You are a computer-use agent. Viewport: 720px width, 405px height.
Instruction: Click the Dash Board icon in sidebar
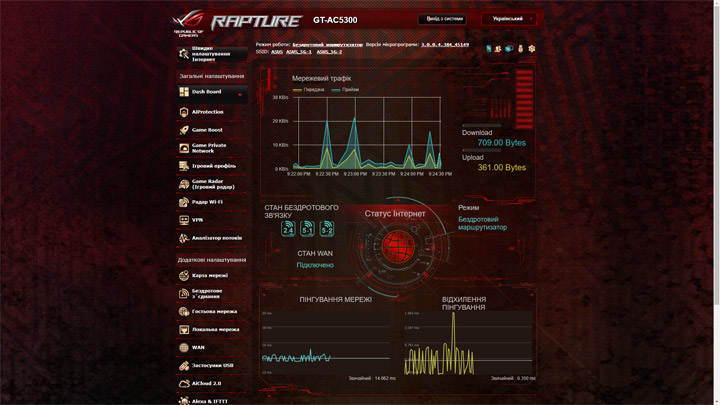184,92
